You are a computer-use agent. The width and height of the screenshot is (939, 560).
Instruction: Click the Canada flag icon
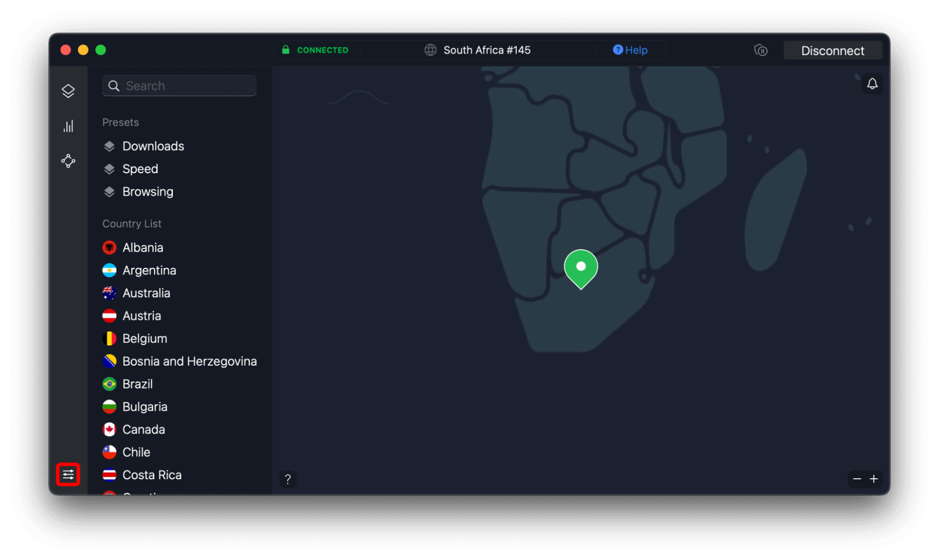(x=109, y=430)
